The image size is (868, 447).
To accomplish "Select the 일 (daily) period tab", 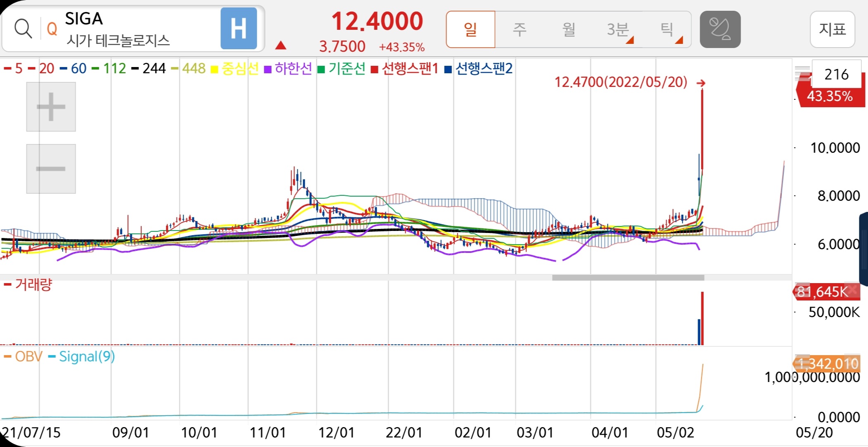I will click(x=471, y=29).
